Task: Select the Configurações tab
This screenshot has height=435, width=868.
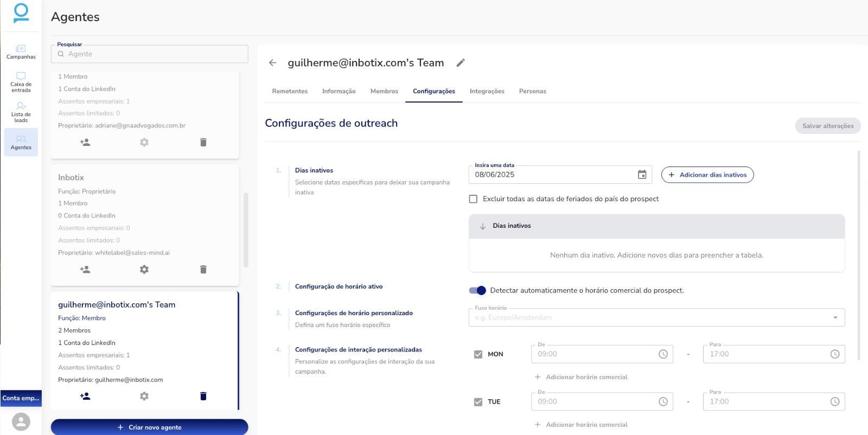Action: click(x=434, y=91)
